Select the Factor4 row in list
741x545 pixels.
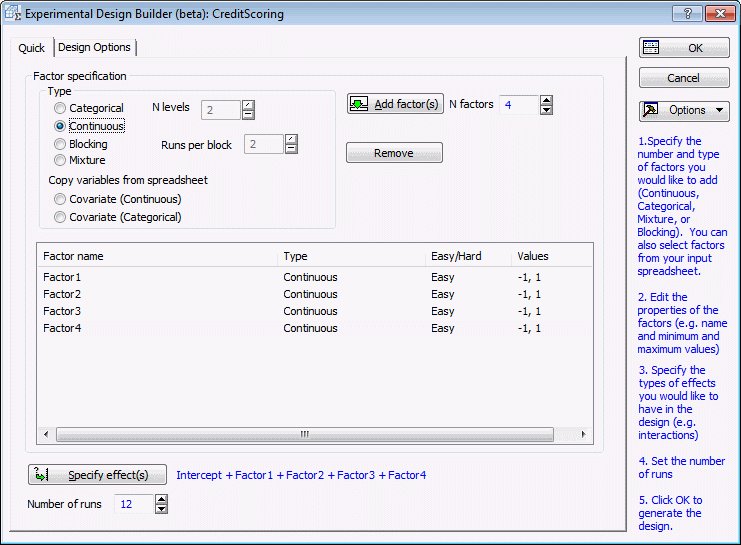pos(315,328)
